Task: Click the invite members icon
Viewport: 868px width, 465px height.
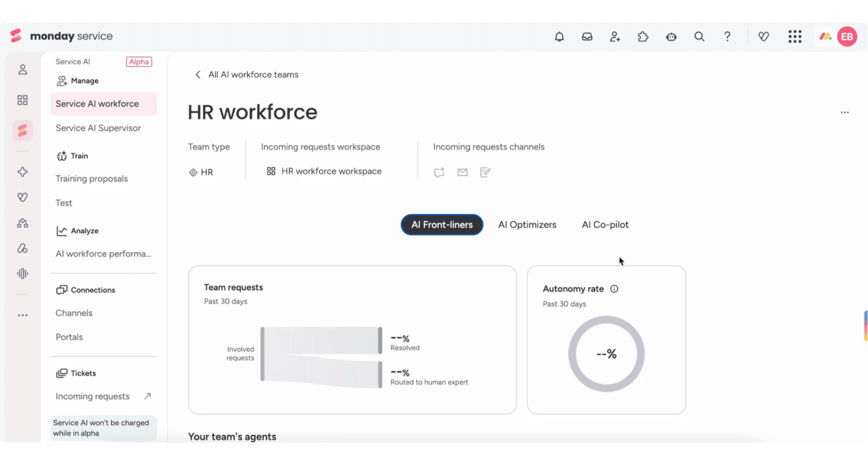Action: coord(615,36)
